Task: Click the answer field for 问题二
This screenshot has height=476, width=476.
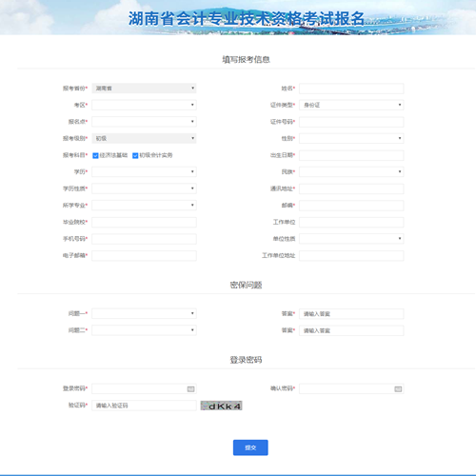Action: 351,330
